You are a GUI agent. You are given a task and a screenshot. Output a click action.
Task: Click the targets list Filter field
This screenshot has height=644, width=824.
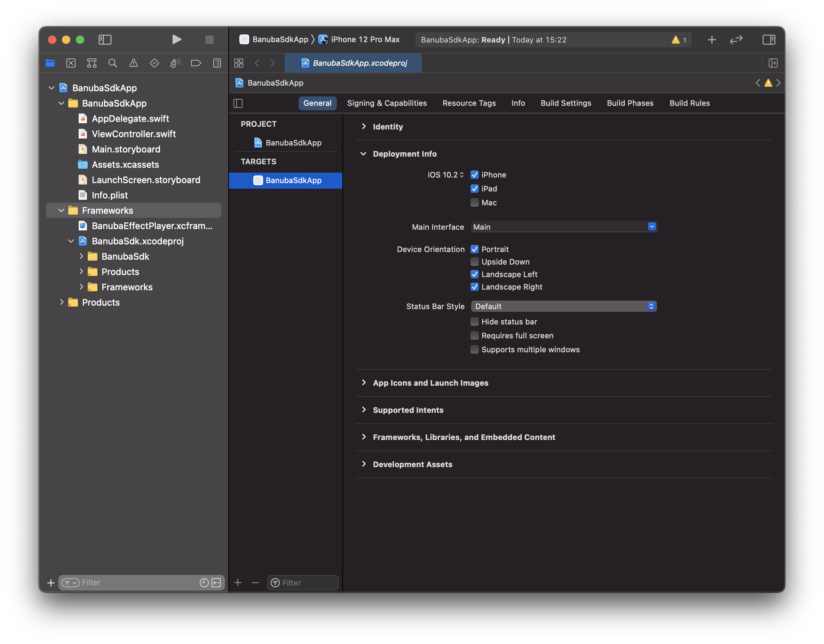pos(303,582)
